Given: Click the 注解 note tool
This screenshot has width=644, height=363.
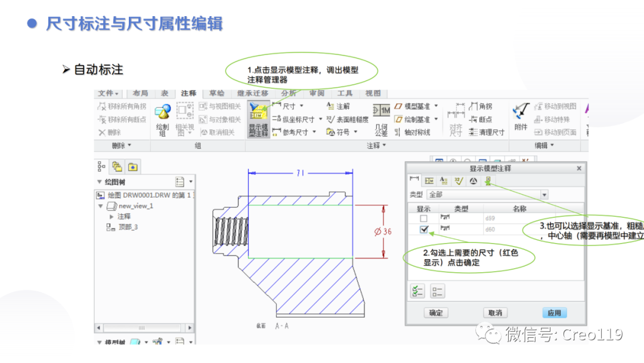Looking at the screenshot, I should coord(338,106).
